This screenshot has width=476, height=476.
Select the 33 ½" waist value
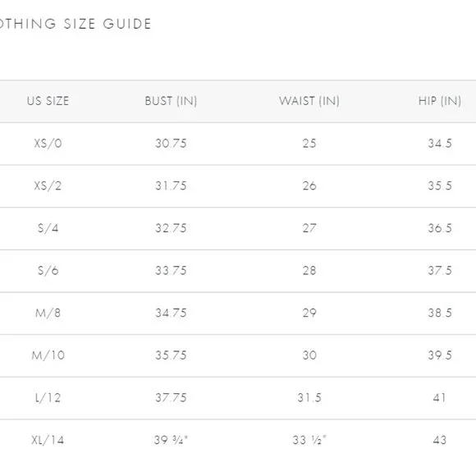(309, 440)
